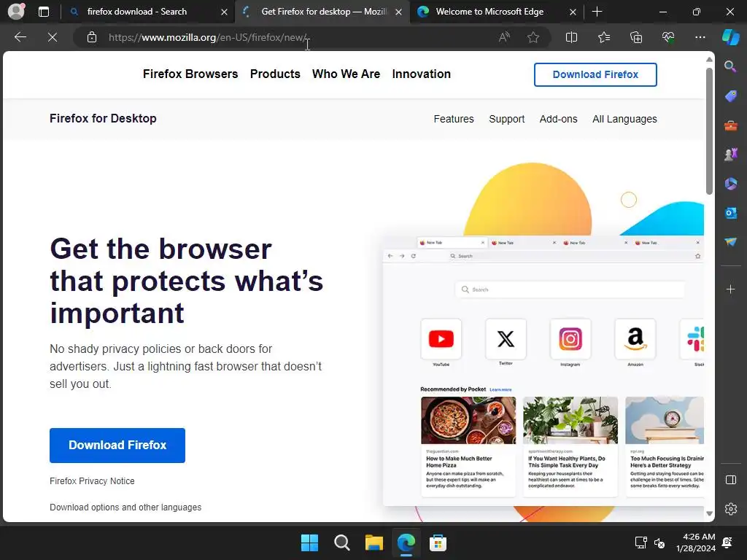
Task: Open the Windows Start menu
Action: pos(309,542)
